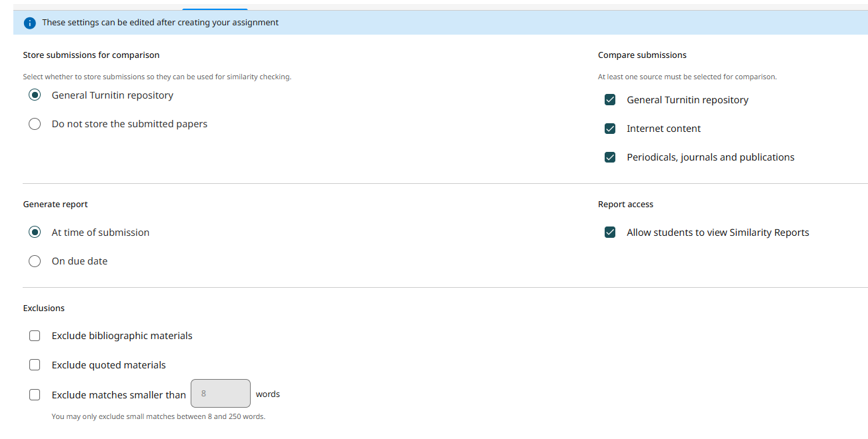Disable Periodicals, journals and publications comparison
This screenshot has width=868, height=439.
tap(610, 157)
